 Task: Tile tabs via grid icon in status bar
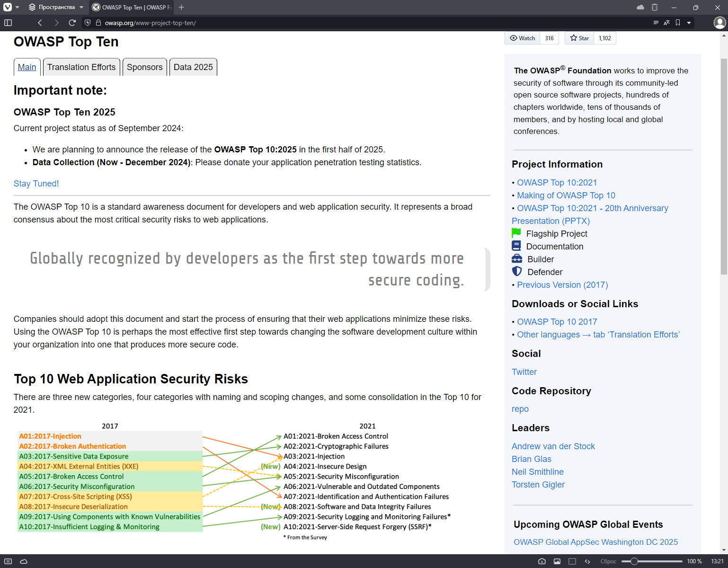(572, 561)
